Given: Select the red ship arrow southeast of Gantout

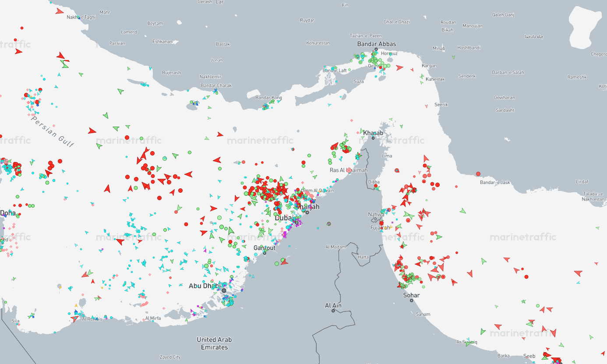Looking at the screenshot, I should click(284, 262).
